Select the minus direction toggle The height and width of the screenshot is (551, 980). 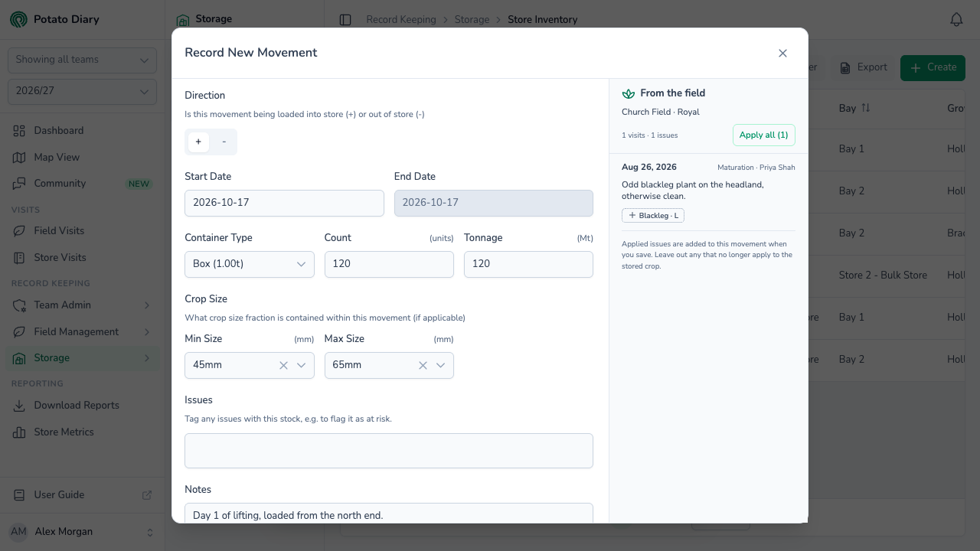point(224,142)
